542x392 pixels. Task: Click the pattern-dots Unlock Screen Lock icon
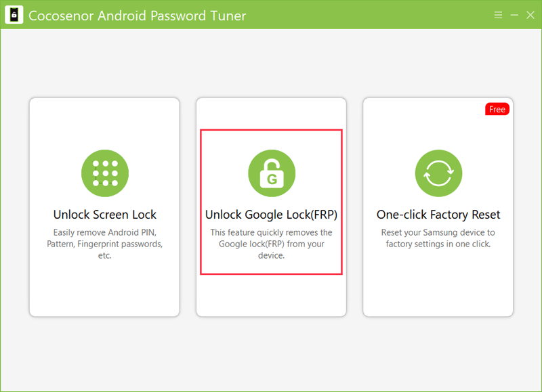pyautogui.click(x=105, y=173)
